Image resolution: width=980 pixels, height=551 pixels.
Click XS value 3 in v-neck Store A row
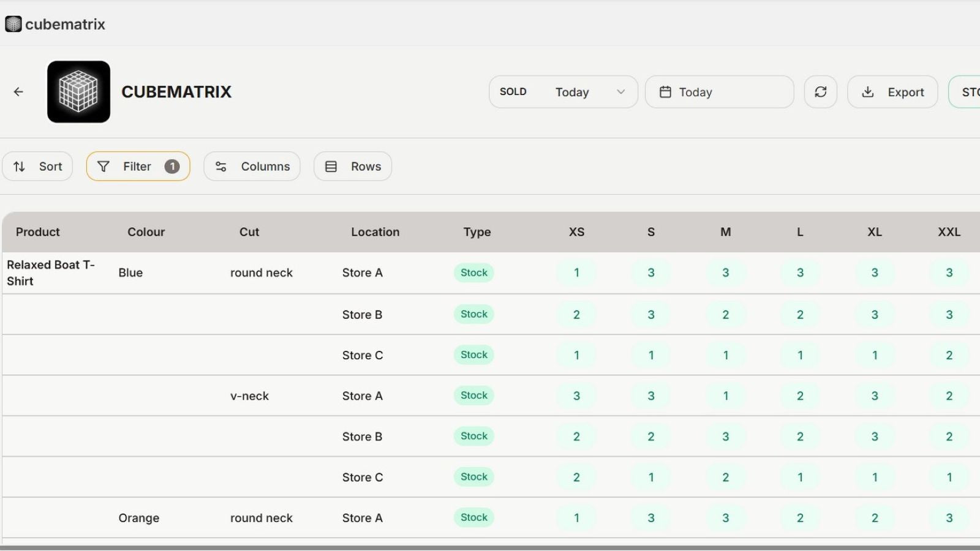point(576,396)
